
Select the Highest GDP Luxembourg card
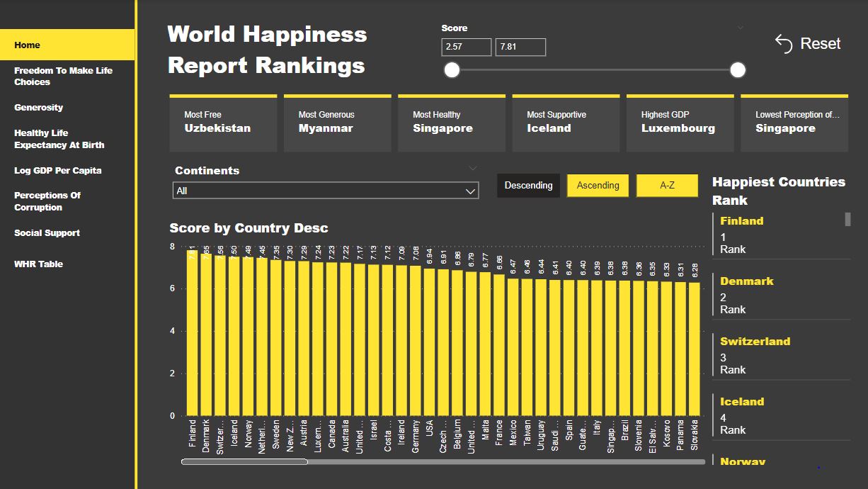[x=680, y=123]
